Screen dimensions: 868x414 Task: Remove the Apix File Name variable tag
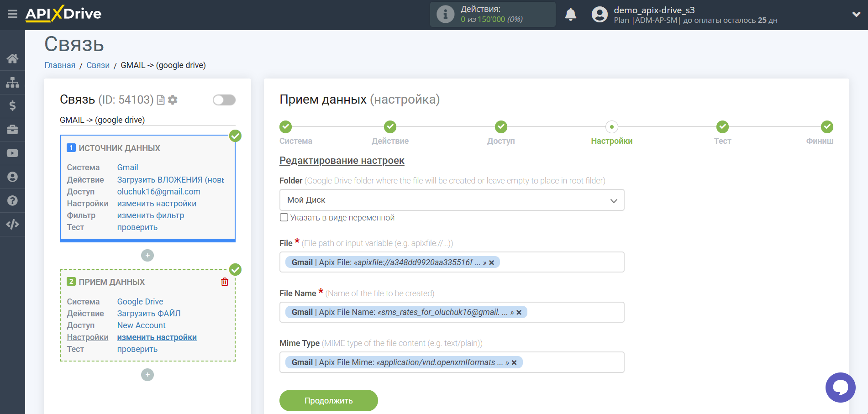(x=519, y=313)
